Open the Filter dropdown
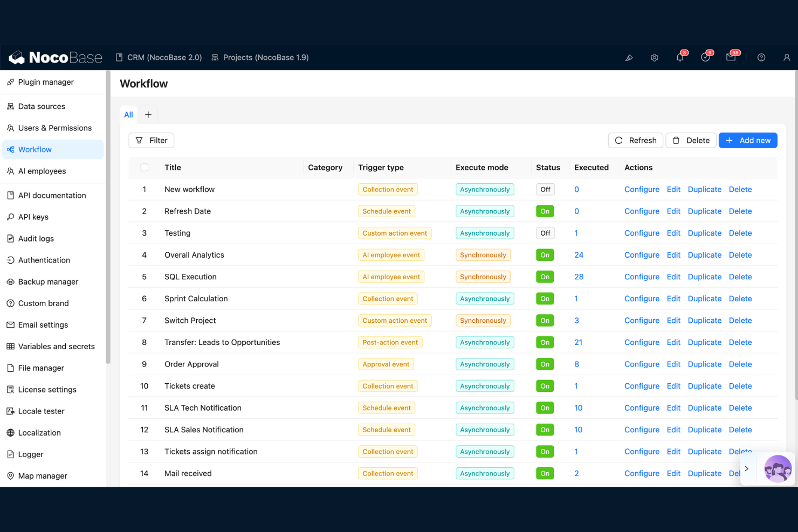Image resolution: width=798 pixels, height=532 pixels. pos(151,140)
